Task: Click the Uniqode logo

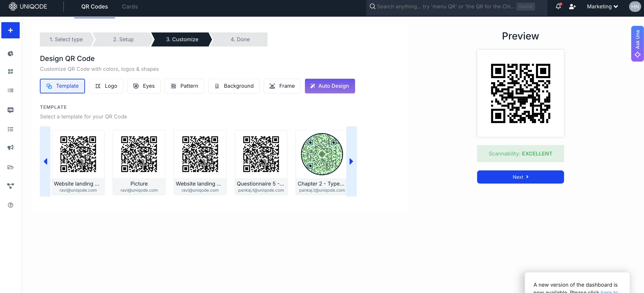Action: [x=28, y=7]
